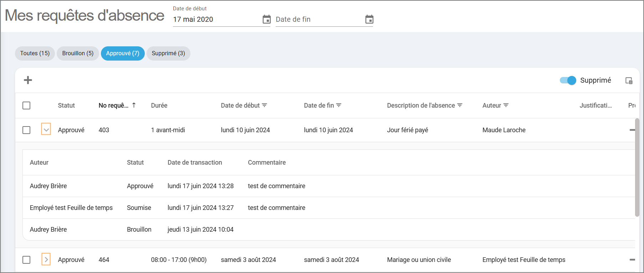Collapse the details of request 403

46,129
